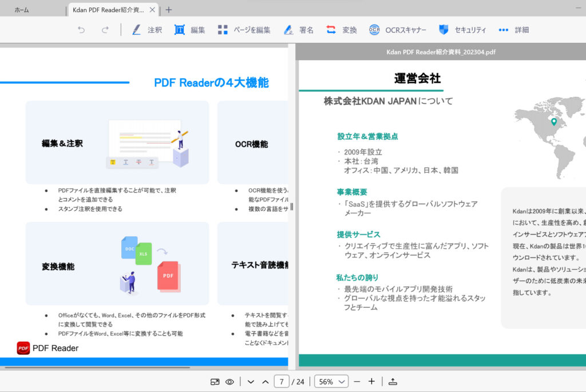586x392 pixels.
Task: Click the 私たちの誇り heading
Action: pyautogui.click(x=357, y=278)
